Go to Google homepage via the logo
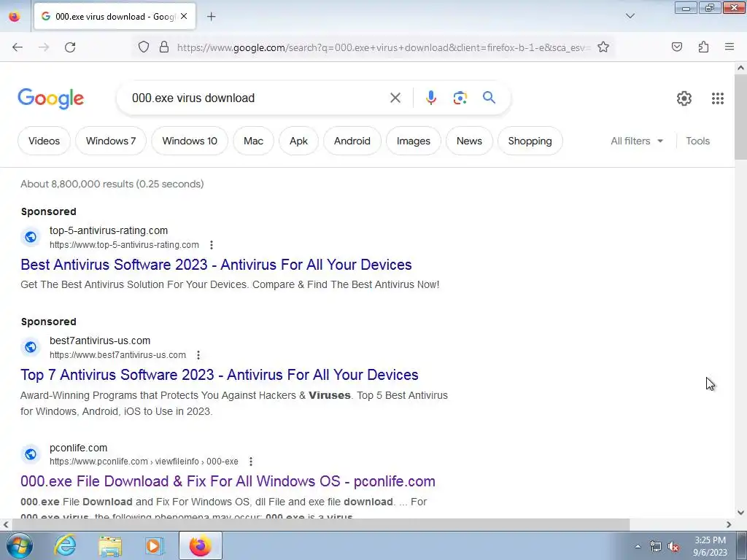The height and width of the screenshot is (560, 747). point(50,98)
